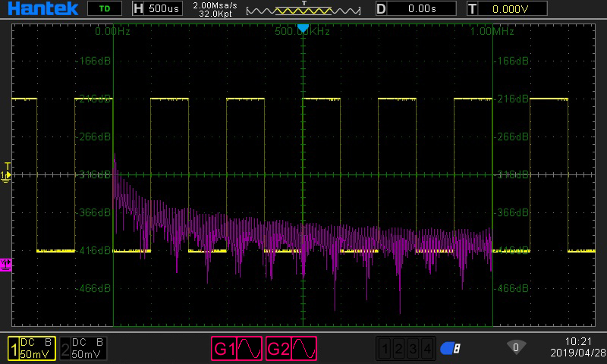The image size is (607, 364).
Task: Open the H 500us timebase setting
Action: (x=157, y=8)
